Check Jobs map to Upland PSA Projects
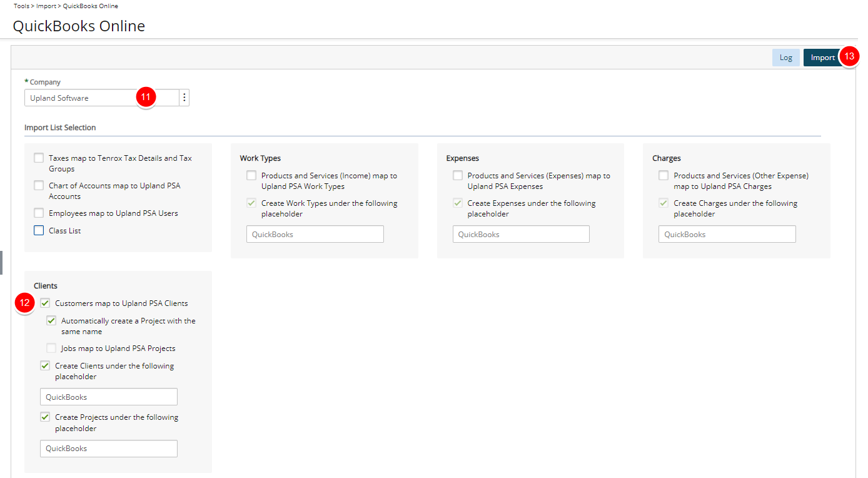 tap(51, 348)
